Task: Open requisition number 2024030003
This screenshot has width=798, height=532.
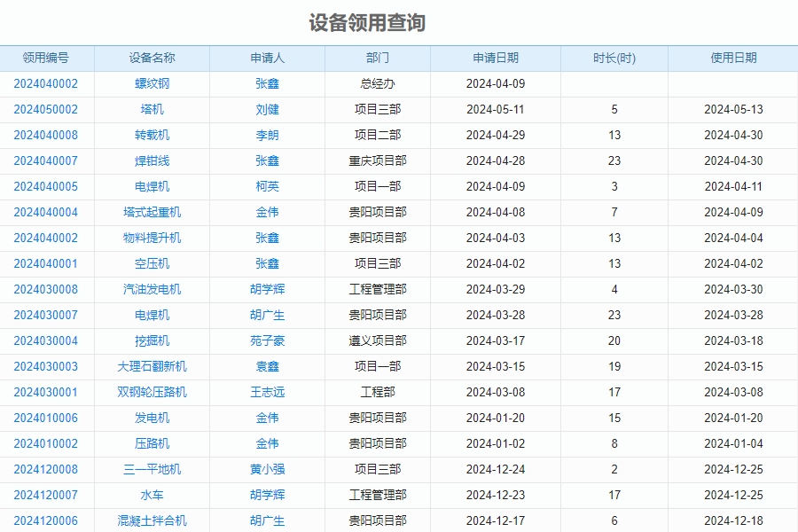Action: pyautogui.click(x=46, y=366)
